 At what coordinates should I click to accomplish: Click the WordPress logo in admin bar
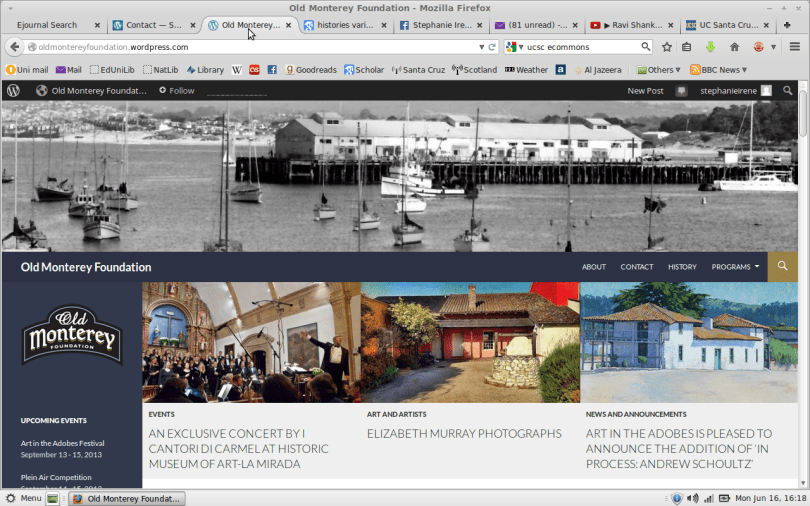tap(13, 90)
